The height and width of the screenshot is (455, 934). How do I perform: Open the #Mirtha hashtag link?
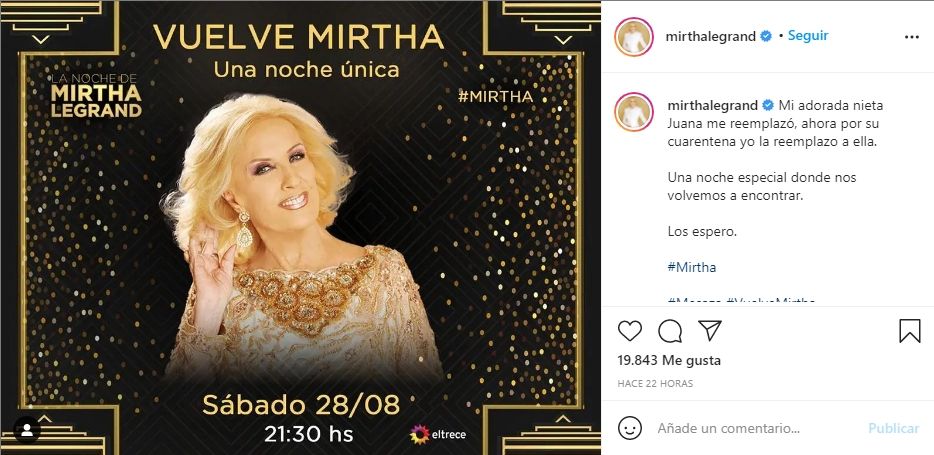click(x=692, y=267)
